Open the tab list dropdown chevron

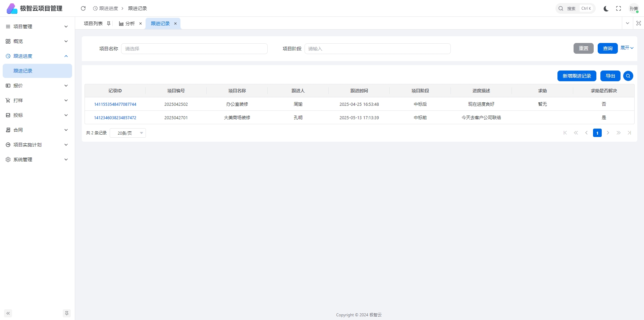point(627,23)
